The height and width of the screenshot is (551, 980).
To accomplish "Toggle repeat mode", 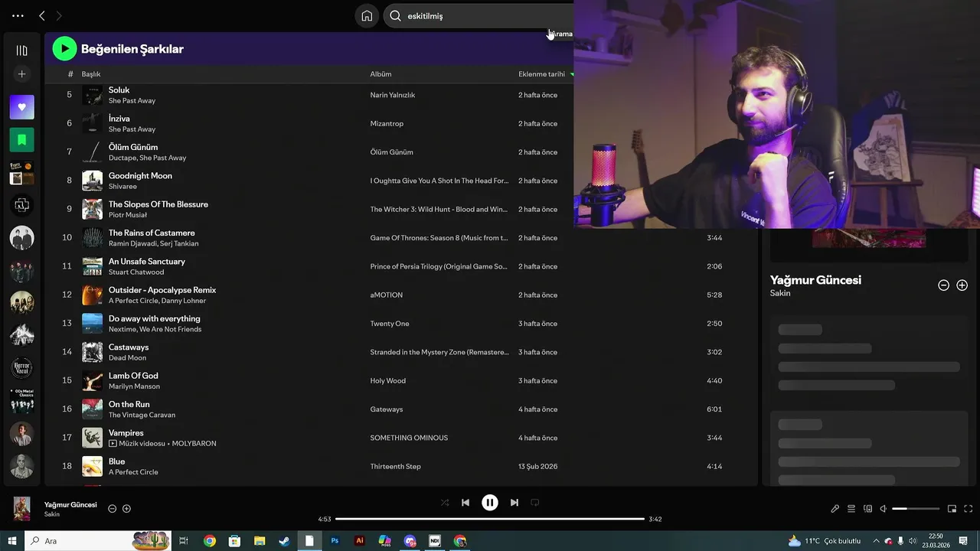I will pos(535,503).
